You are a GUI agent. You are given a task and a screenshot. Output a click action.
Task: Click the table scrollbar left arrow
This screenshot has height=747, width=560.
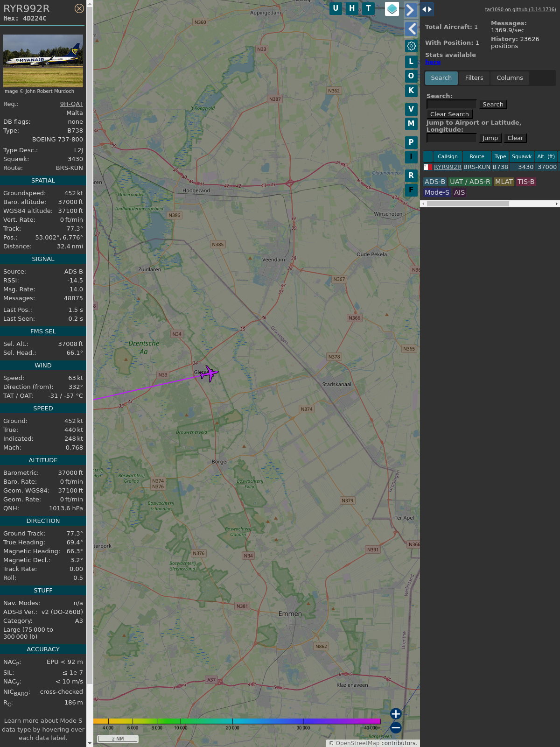pyautogui.click(x=423, y=204)
